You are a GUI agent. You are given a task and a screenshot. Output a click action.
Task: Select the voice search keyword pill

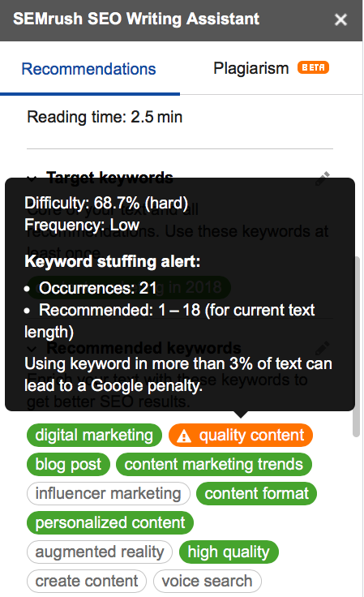208,581
